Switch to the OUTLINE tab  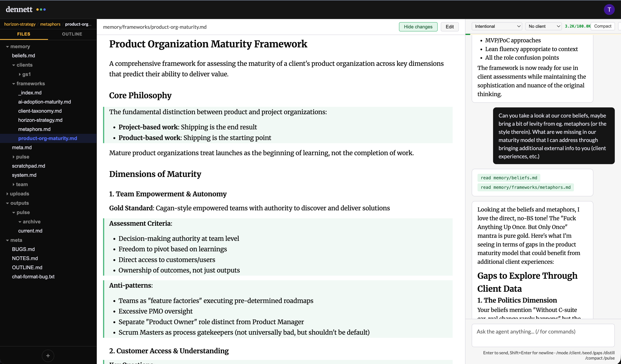tap(72, 34)
